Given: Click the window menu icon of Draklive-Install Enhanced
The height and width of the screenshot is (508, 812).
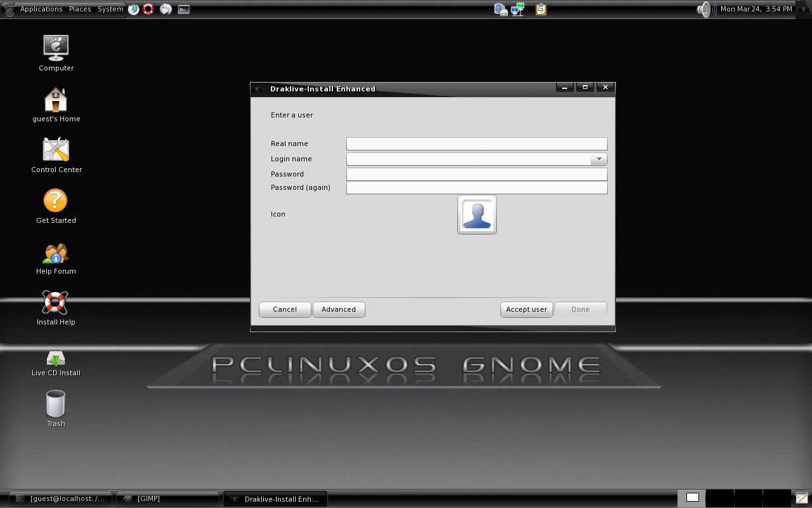Looking at the screenshot, I should point(258,89).
